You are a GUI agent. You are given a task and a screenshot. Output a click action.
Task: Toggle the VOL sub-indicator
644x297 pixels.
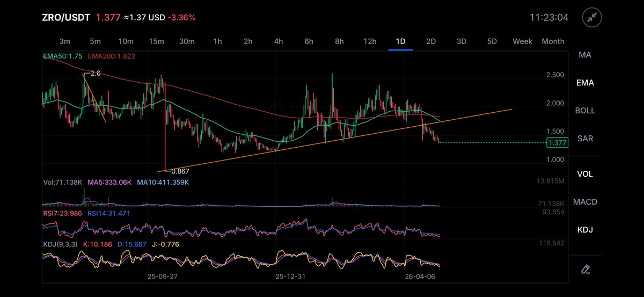(585, 174)
